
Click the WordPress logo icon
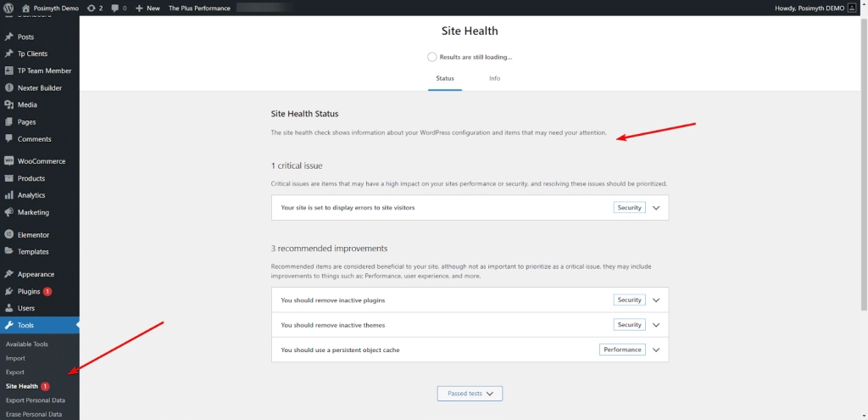pos(8,8)
